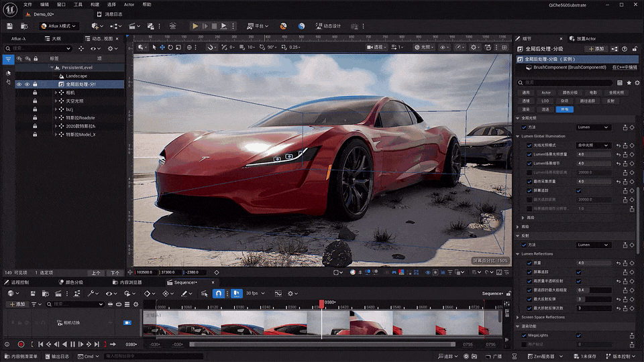
Task: Open the Actor menu
Action: [x=129, y=5]
